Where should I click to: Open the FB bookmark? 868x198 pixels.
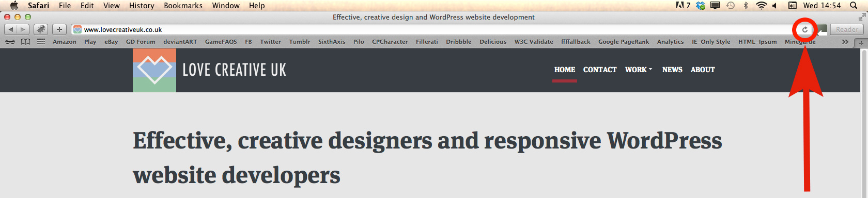[x=249, y=42]
